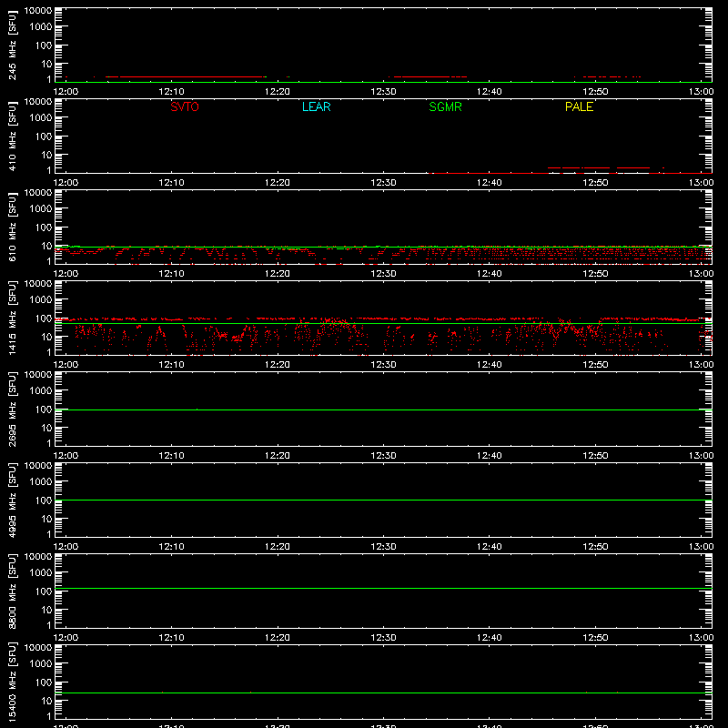Click 12:00 time label below 1415 MHz plot
Screen dimensions: 728x728
click(x=66, y=365)
